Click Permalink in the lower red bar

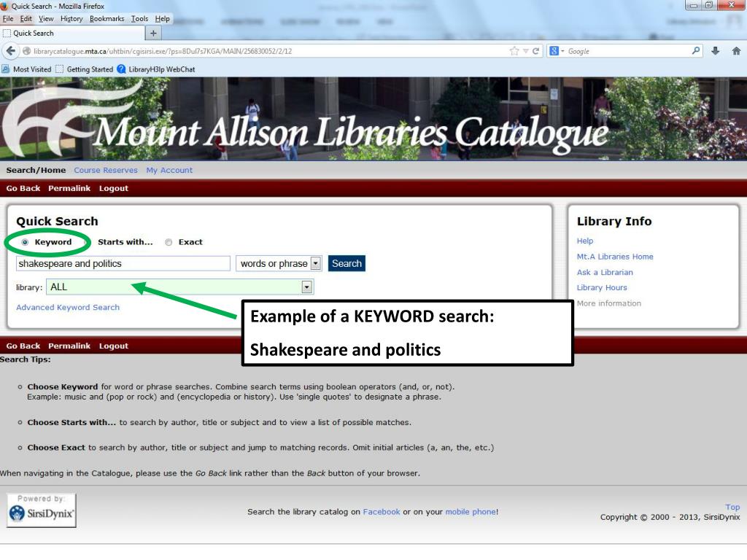tap(69, 346)
